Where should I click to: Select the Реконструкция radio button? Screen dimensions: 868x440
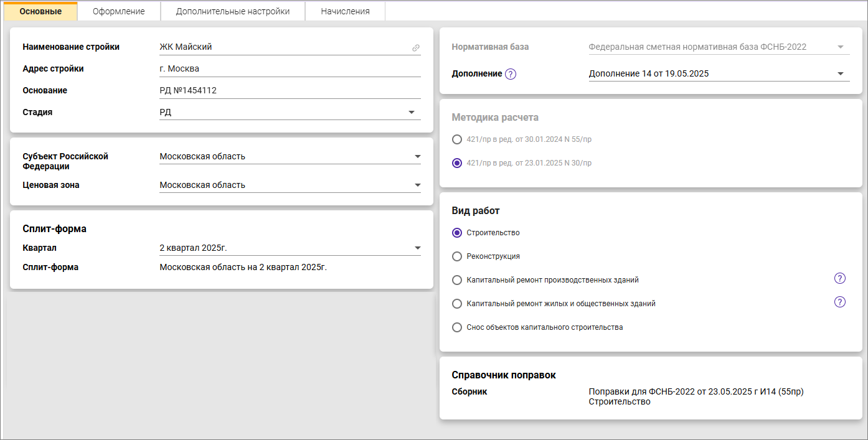point(457,256)
